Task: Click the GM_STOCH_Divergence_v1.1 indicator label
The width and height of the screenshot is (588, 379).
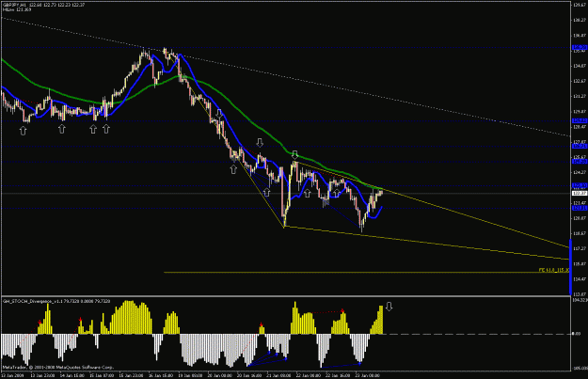Action: (x=33, y=301)
